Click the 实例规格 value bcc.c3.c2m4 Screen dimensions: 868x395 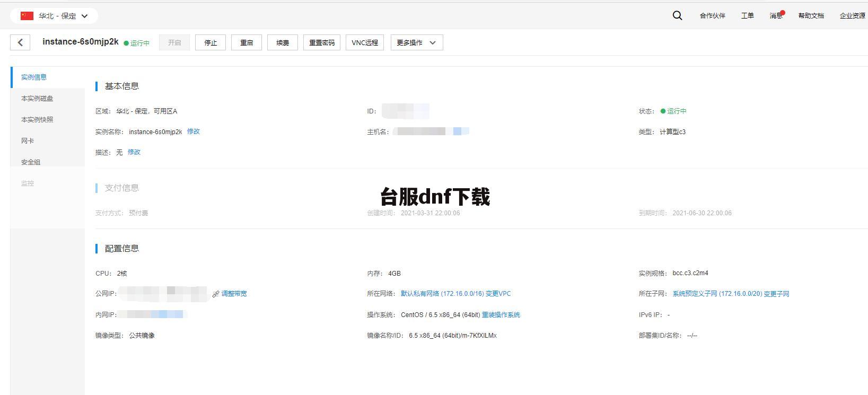point(690,274)
